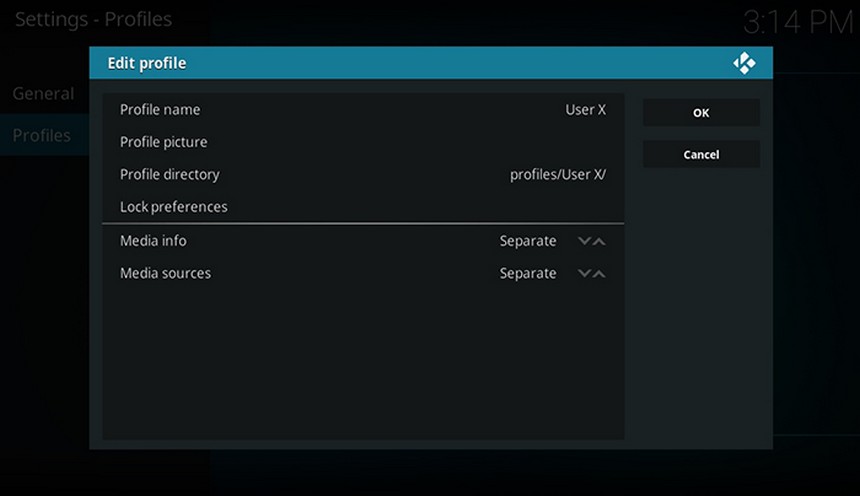Image resolution: width=860 pixels, height=496 pixels.
Task: Select the Profile picture option
Action: [363, 142]
